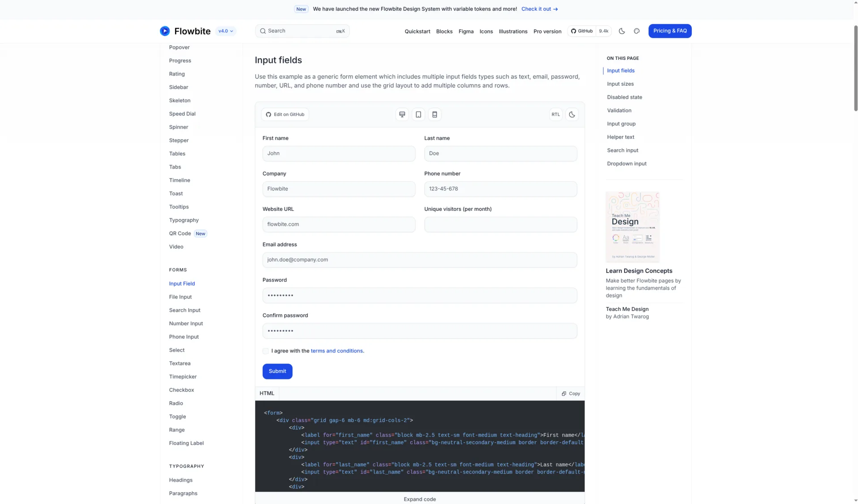Check the terms and conditions checkbox
Screen dimensions: 858x504
click(265, 351)
